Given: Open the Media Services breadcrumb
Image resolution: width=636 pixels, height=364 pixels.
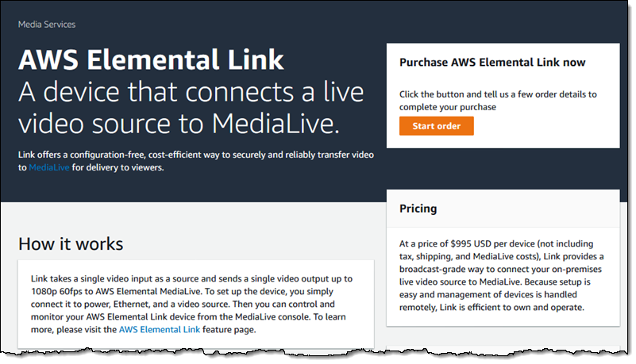Looking at the screenshot, I should (x=47, y=25).
